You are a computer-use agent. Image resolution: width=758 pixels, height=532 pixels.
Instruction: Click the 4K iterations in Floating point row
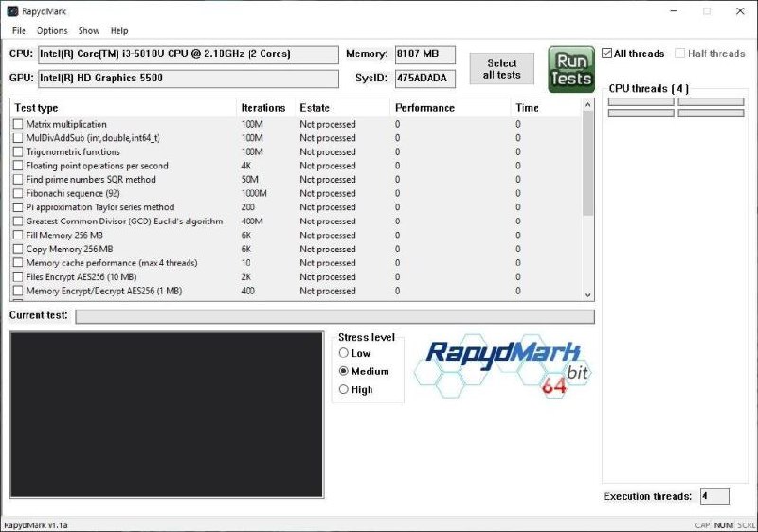click(246, 166)
